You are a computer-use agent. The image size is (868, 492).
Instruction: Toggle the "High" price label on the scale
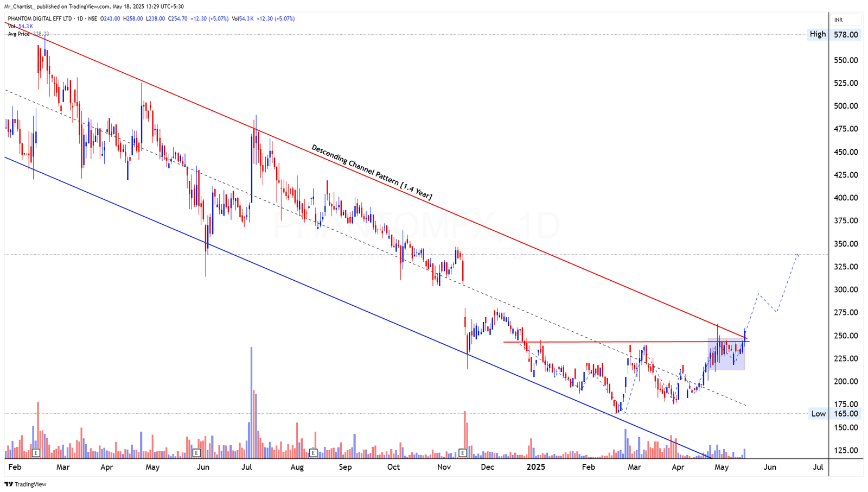tap(817, 34)
